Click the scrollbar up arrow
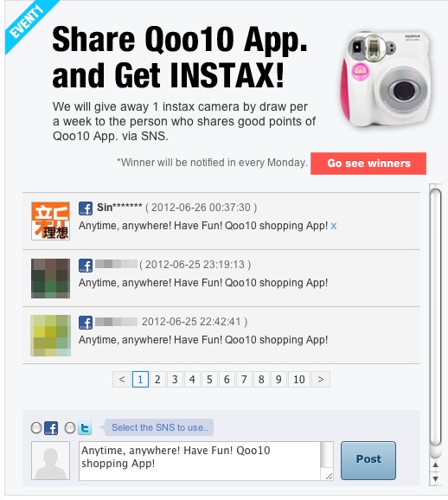This screenshot has height=500, width=448. coord(435,465)
